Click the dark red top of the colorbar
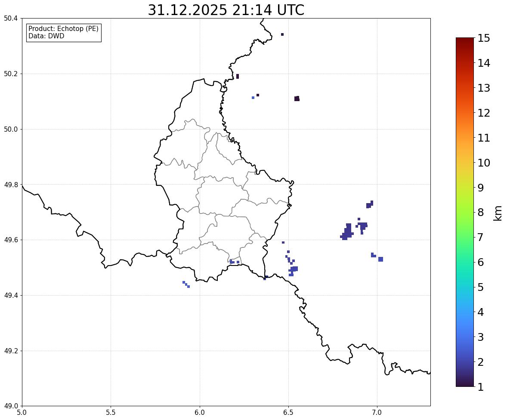Viewport: 507px width, 420px height. [465, 40]
